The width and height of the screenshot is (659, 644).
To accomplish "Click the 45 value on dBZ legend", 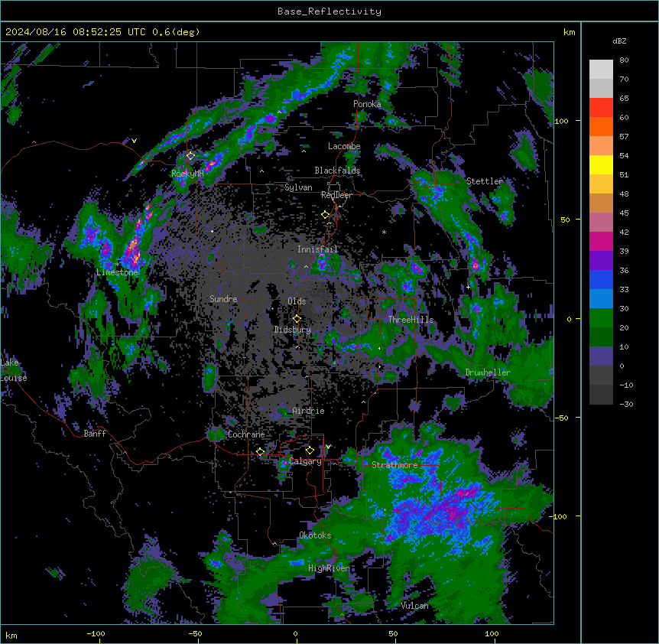I will pyautogui.click(x=624, y=213).
